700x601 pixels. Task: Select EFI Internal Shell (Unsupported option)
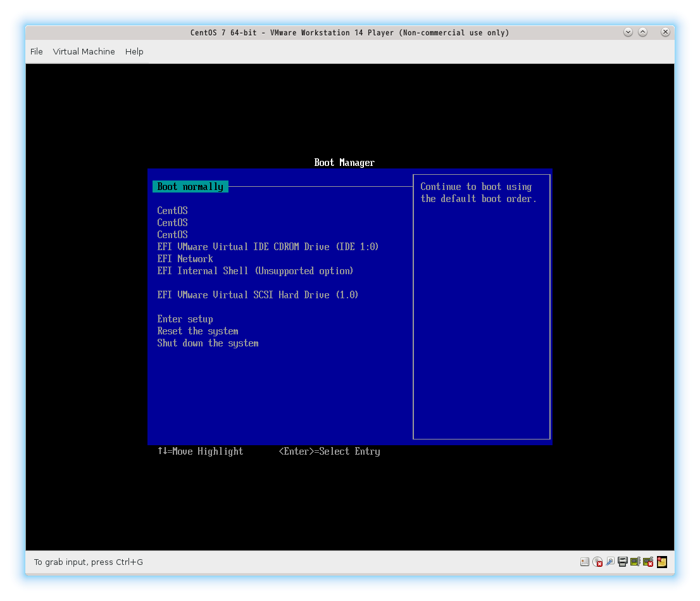coord(255,271)
